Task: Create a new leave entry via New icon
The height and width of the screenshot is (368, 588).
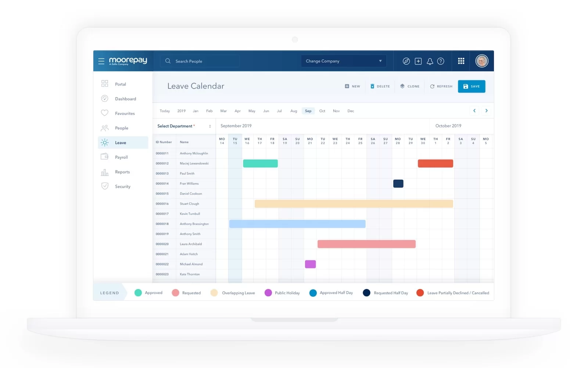Action: pyautogui.click(x=352, y=86)
